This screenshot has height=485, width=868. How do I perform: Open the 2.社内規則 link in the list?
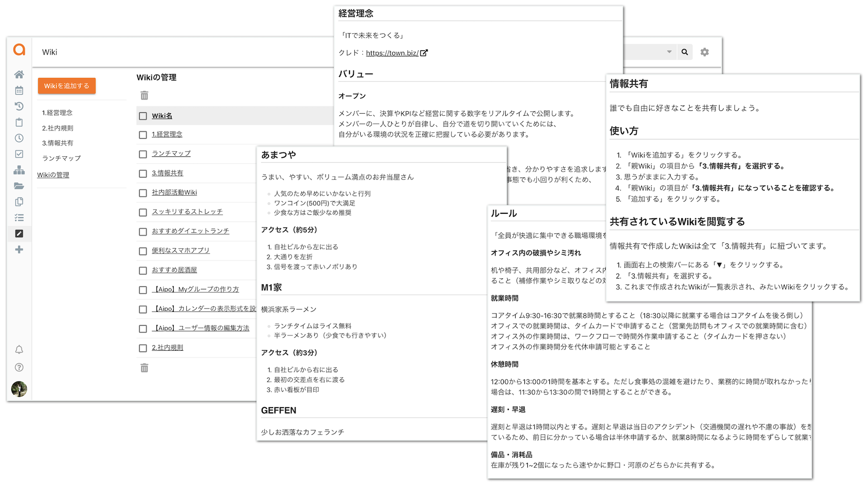coord(167,348)
